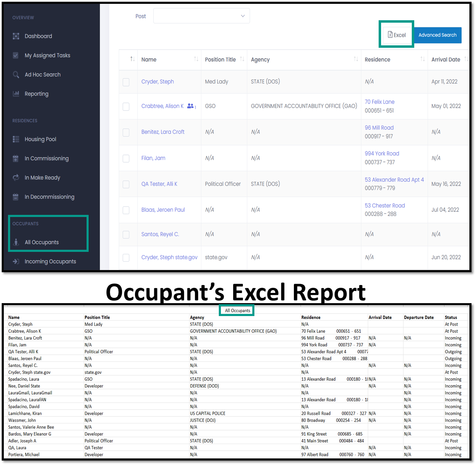
Task: Click the Advanced Search button
Action: (x=438, y=35)
